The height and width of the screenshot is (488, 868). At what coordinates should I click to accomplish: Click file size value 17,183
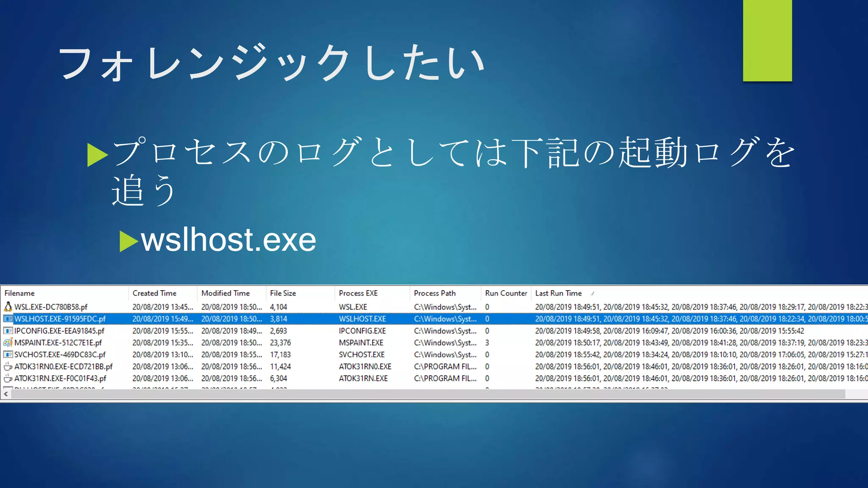(x=281, y=354)
